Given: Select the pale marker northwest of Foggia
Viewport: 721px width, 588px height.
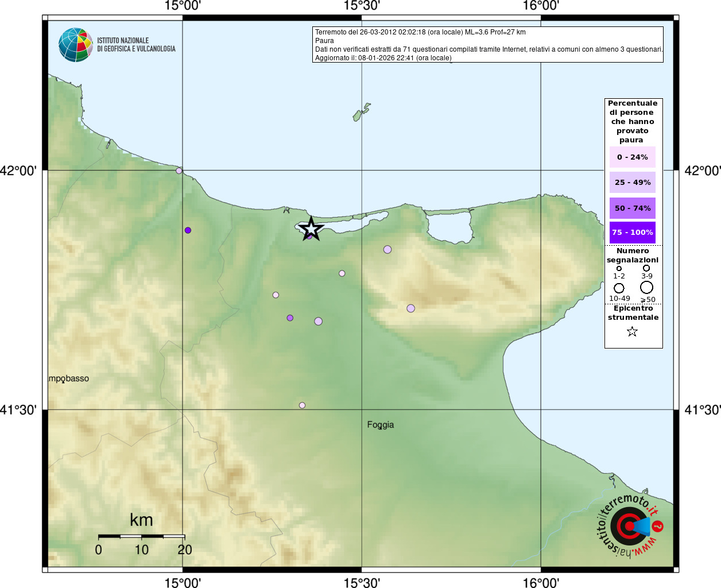Looking at the screenshot, I should (x=302, y=405).
